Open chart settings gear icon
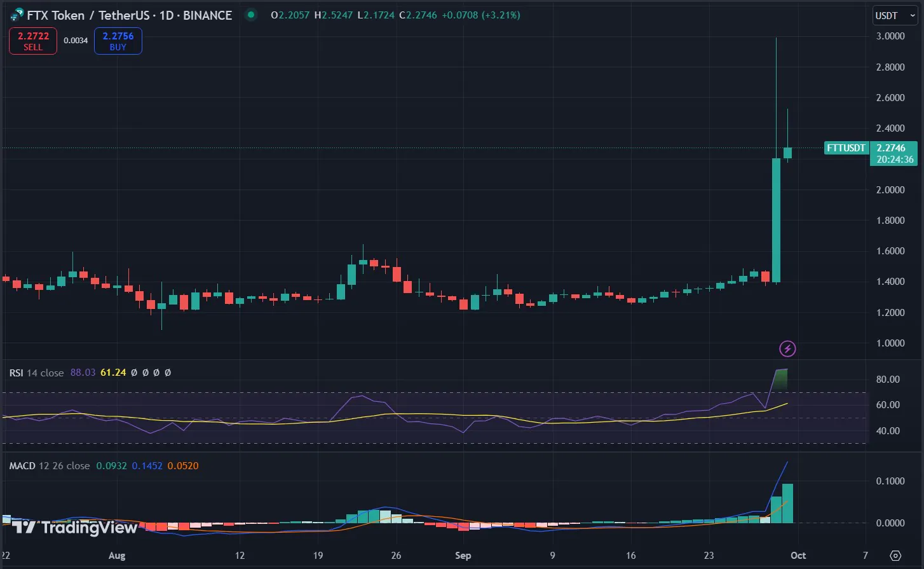Screen dimensions: 924x569 [x=895, y=556]
